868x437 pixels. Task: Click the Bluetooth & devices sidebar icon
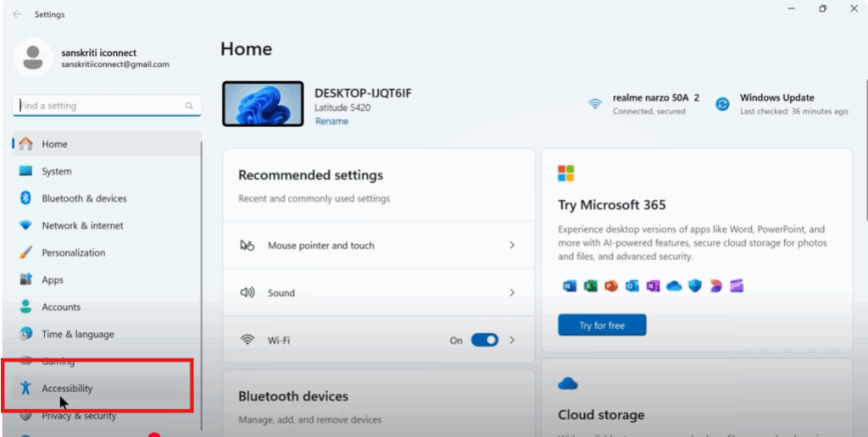(25, 198)
